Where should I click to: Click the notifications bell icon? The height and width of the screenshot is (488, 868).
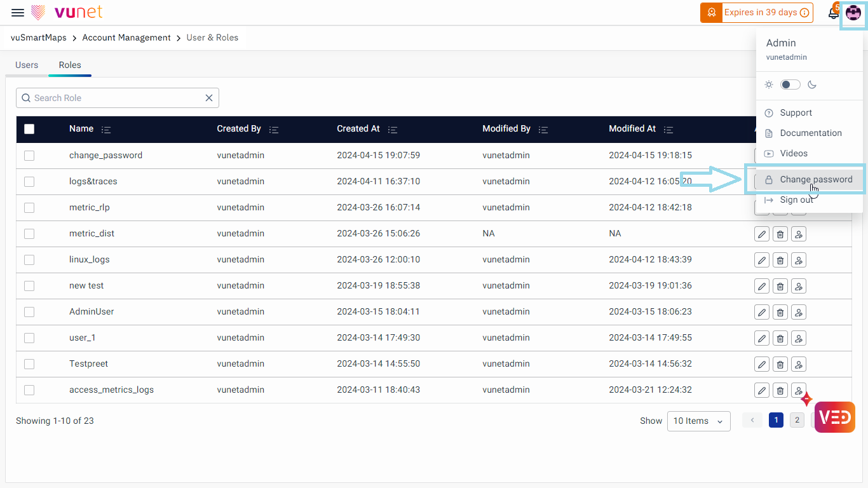833,13
